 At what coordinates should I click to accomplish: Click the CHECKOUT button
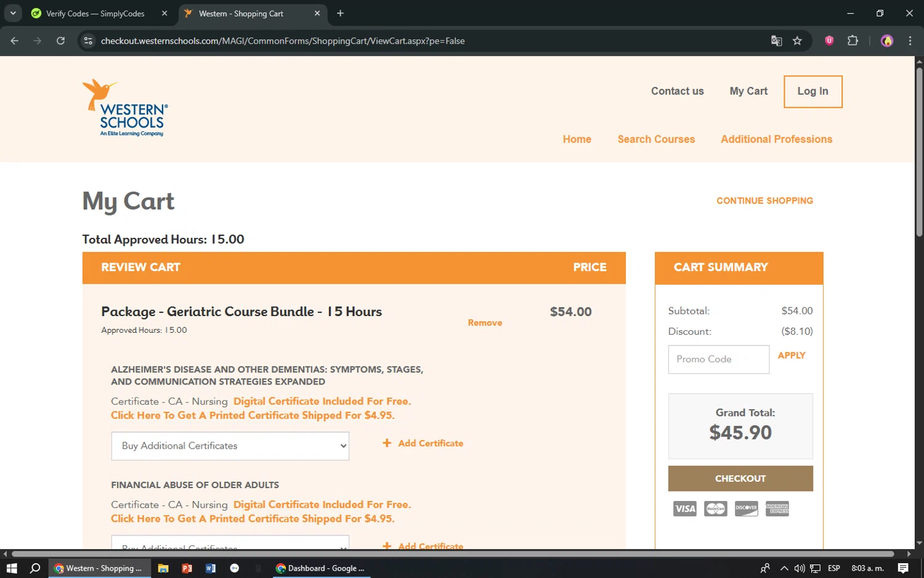click(740, 478)
